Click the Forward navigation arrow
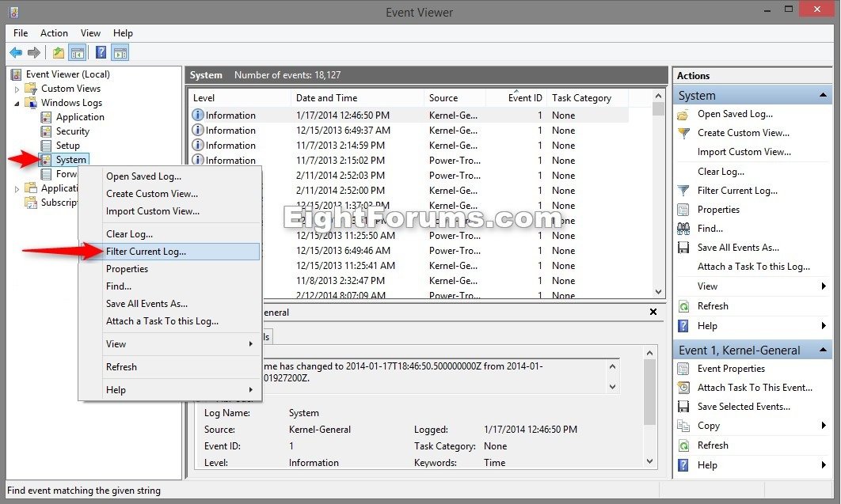The image size is (841, 504). click(33, 52)
